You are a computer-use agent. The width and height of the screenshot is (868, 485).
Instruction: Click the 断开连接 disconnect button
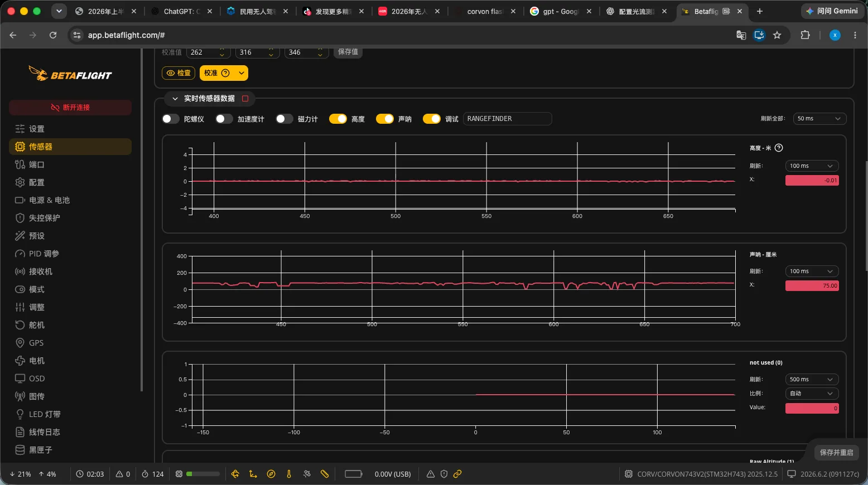(70, 108)
